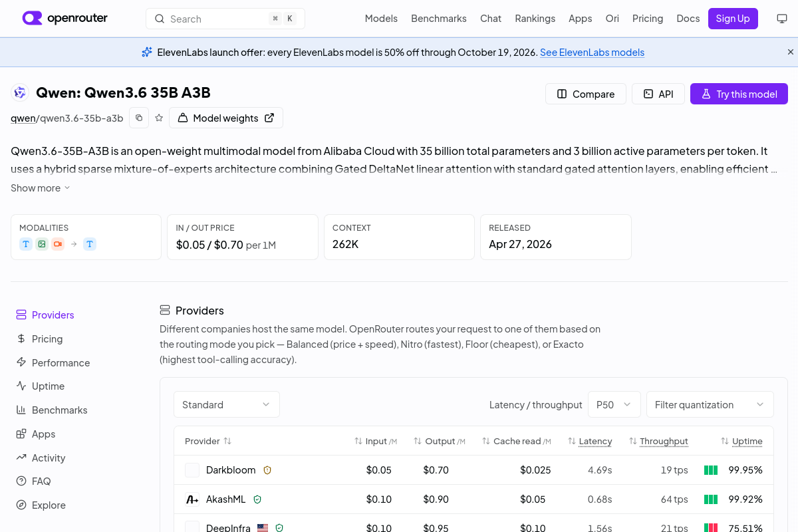Click the Pricing dollar icon in the sidebar
Screen dimensions: 798x532
tap(21, 338)
